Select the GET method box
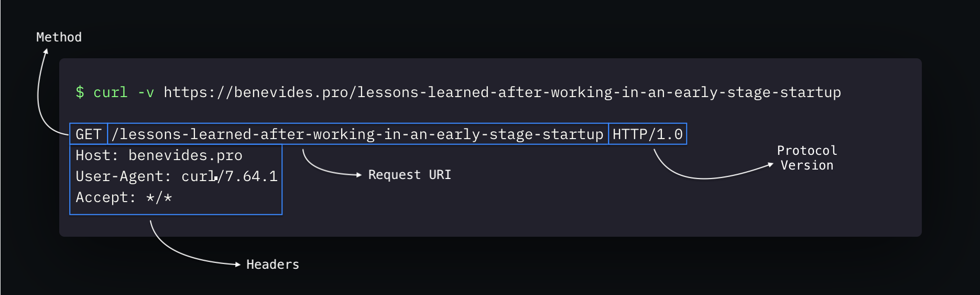Image resolution: width=980 pixels, height=295 pixels. point(88,134)
